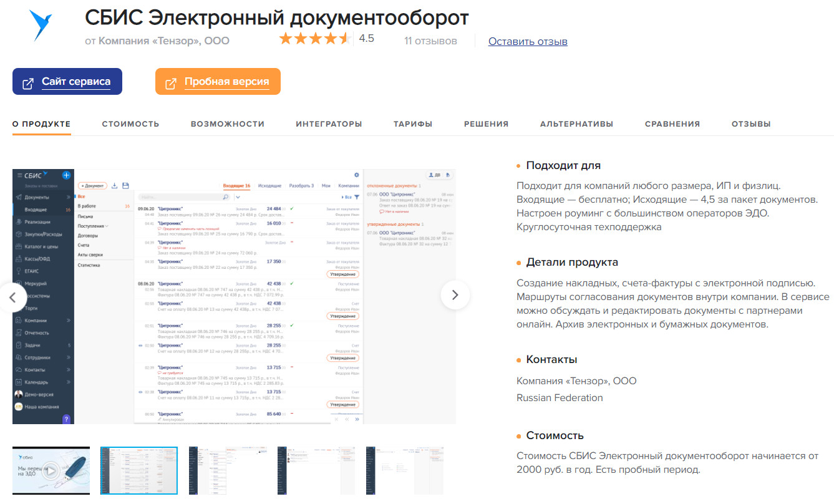This screenshot has width=834, height=504.
Task: Expand the Контакты chevron in the preview sidebar
Action: [69, 370]
